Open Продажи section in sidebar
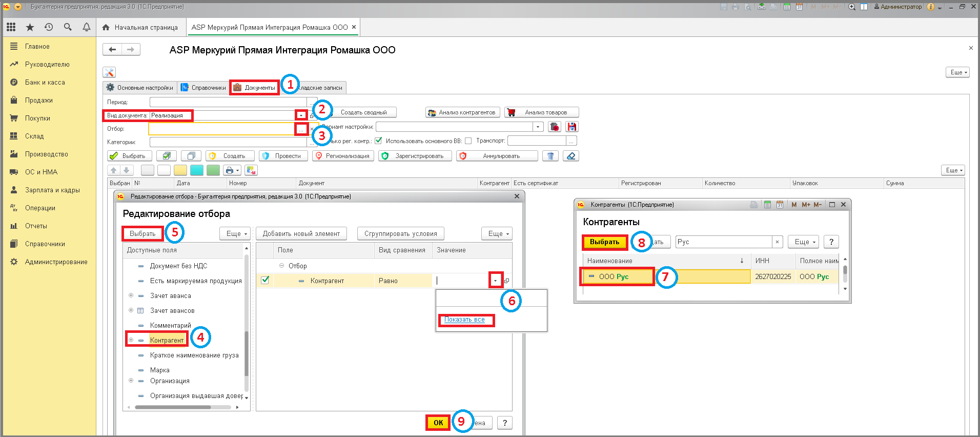This screenshot has height=437, width=980. click(x=39, y=100)
